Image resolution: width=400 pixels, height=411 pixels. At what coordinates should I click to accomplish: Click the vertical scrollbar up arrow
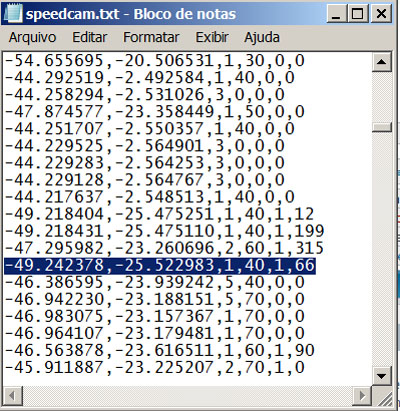[381, 62]
